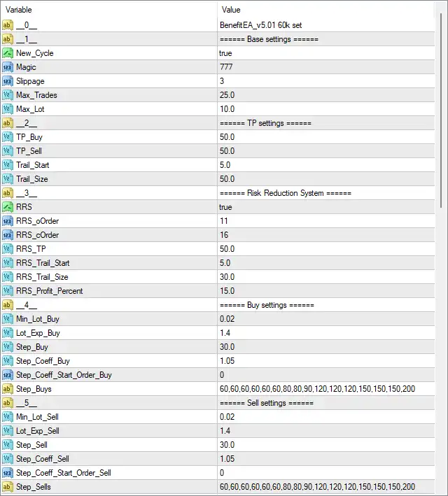The height and width of the screenshot is (496, 448).
Task: Click the string icon beside __4__
Action: (x=8, y=305)
